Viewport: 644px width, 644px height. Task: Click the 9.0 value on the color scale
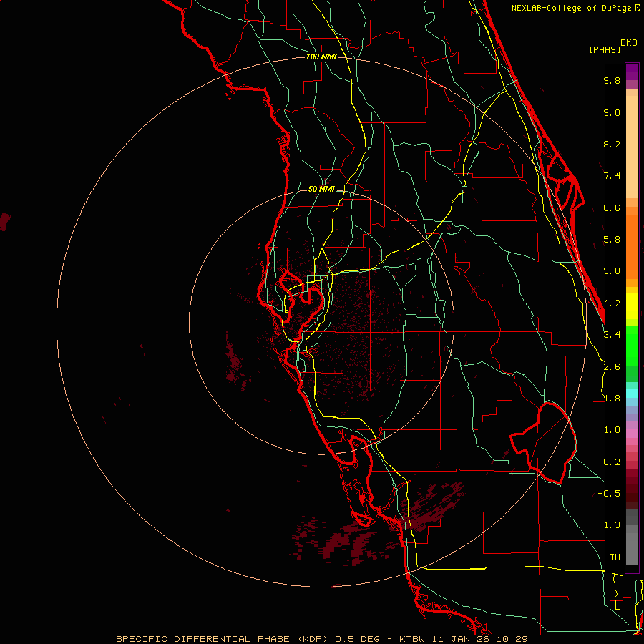(x=612, y=112)
